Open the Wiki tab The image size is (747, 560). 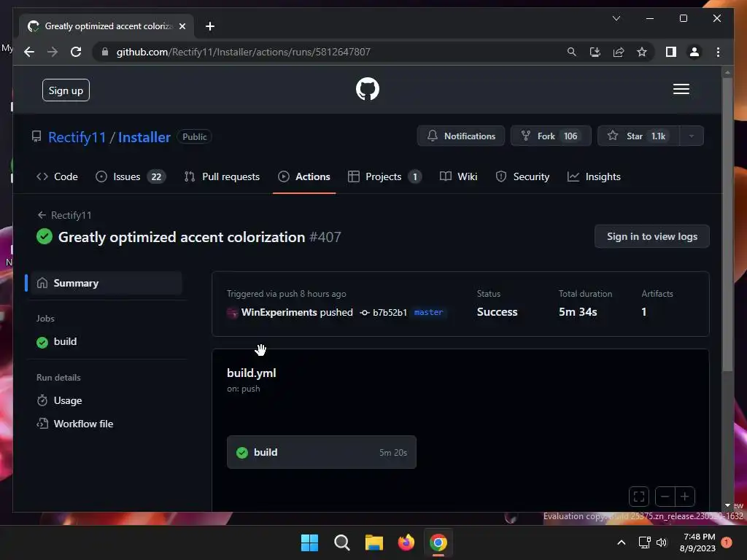pos(458,176)
